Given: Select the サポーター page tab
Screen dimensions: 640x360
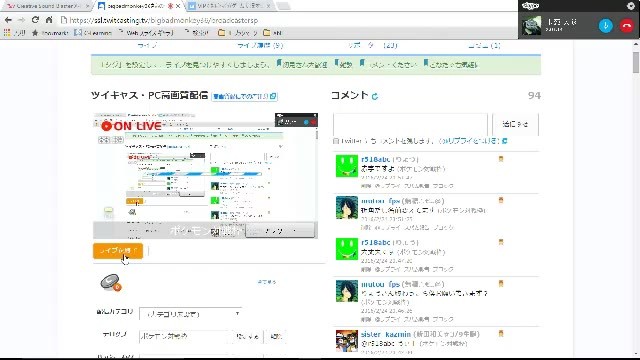Looking at the screenshot, I should click(x=373, y=45).
